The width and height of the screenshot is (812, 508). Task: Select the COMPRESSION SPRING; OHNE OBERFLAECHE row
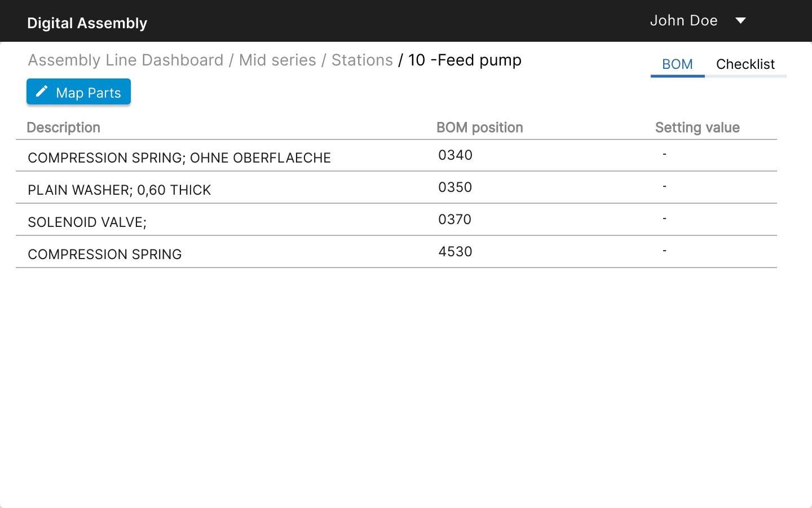pyautogui.click(x=179, y=157)
